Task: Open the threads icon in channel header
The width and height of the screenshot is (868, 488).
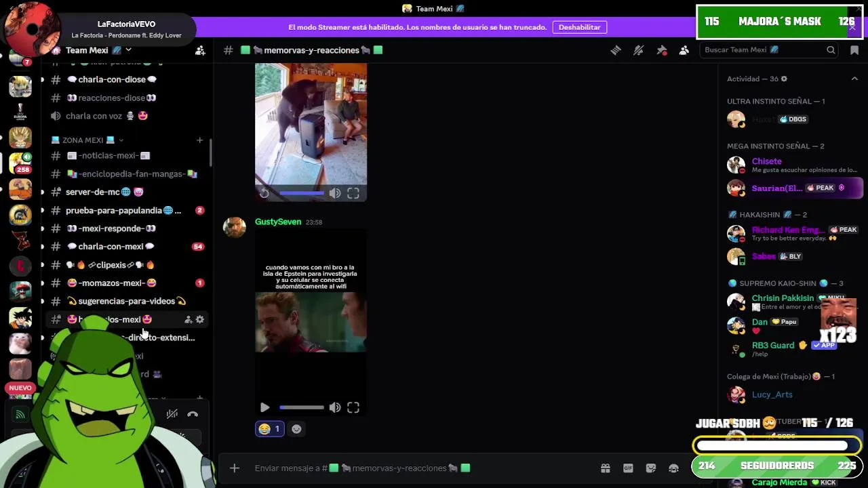Action: pos(616,50)
